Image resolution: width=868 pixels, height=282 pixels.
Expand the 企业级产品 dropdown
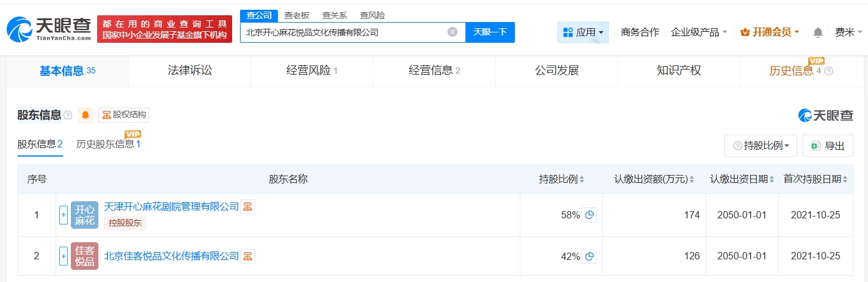(x=699, y=32)
